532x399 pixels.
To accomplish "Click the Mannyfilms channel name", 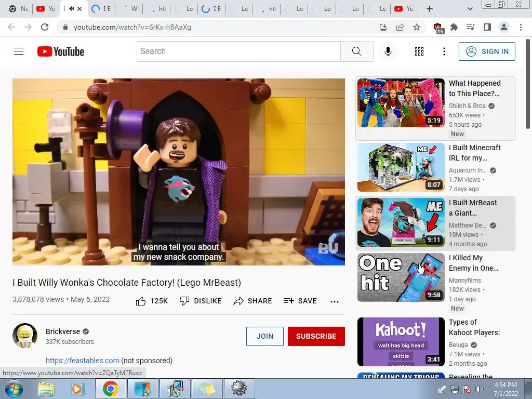I will 465,280.
